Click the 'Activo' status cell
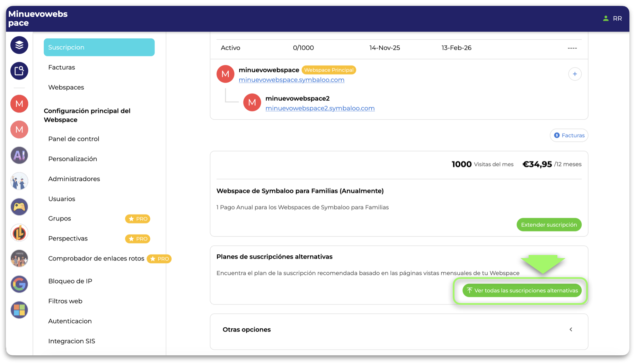The height and width of the screenshot is (364, 636). (231, 48)
